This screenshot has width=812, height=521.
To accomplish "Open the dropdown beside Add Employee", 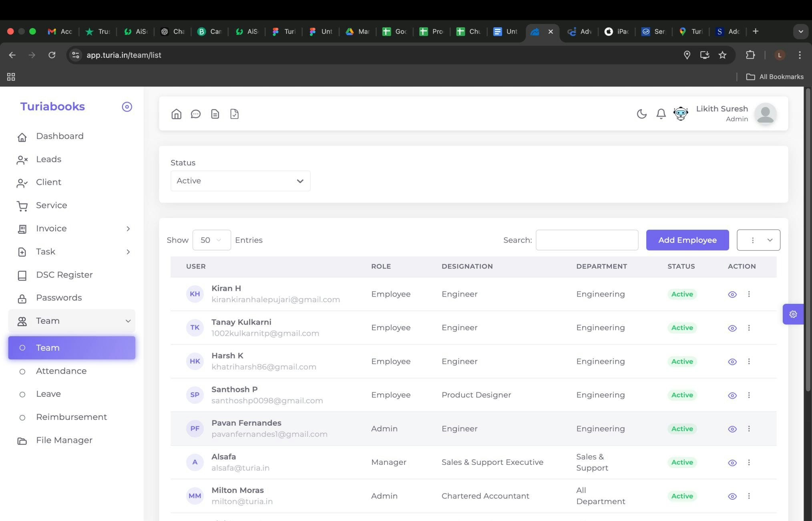I will pyautogui.click(x=758, y=240).
